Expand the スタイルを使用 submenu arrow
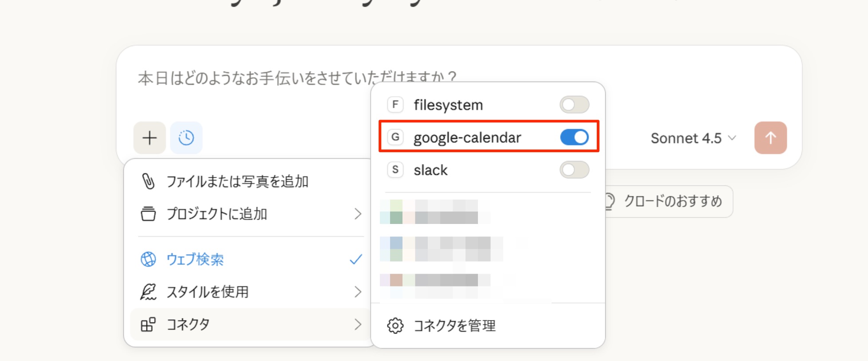Image resolution: width=868 pixels, height=361 pixels. tap(358, 292)
